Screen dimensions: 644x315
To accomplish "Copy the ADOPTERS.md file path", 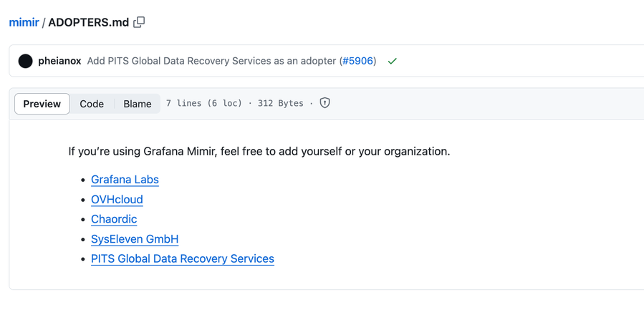I will (x=139, y=22).
